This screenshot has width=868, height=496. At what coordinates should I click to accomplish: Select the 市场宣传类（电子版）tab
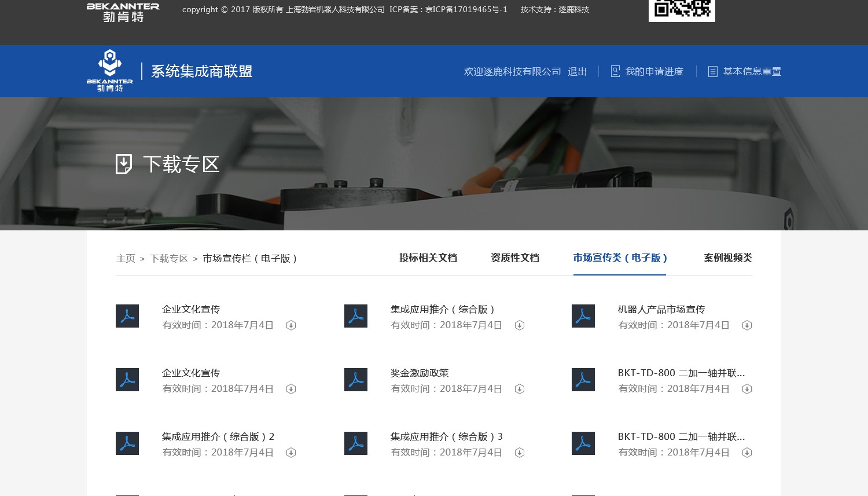pyautogui.click(x=620, y=258)
